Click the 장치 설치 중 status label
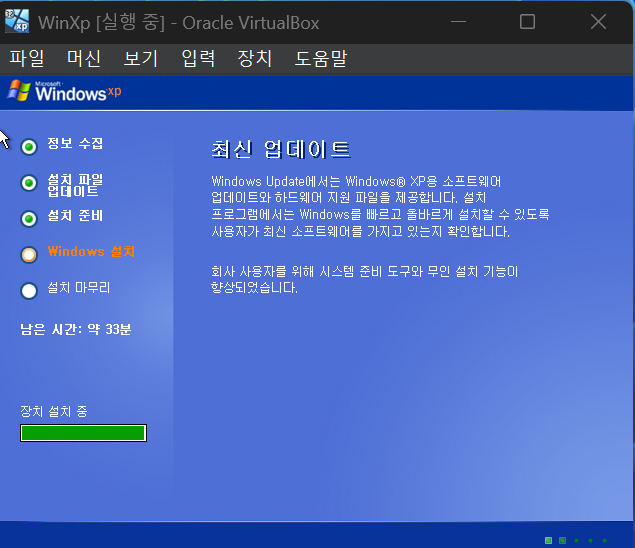The height and width of the screenshot is (548, 635). click(x=54, y=412)
